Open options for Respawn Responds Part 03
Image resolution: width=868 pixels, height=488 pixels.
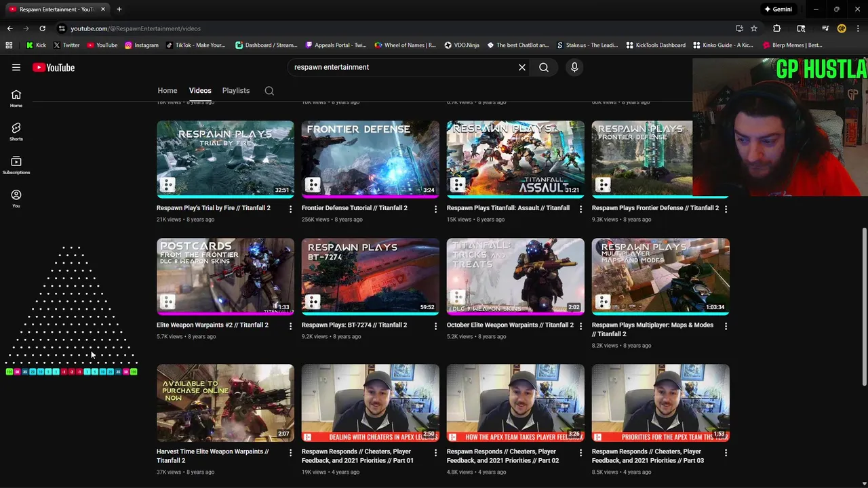(x=726, y=452)
